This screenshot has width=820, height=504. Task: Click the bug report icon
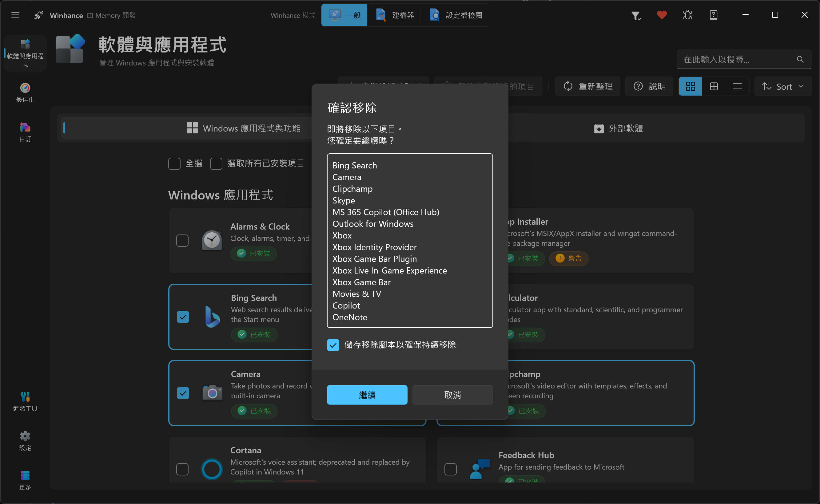pos(687,15)
